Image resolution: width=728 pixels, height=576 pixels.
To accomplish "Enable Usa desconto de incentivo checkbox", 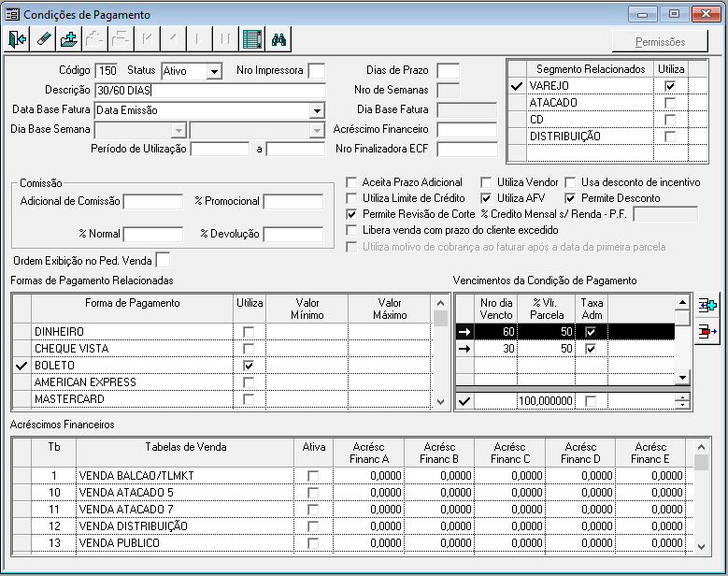I will coord(570,182).
